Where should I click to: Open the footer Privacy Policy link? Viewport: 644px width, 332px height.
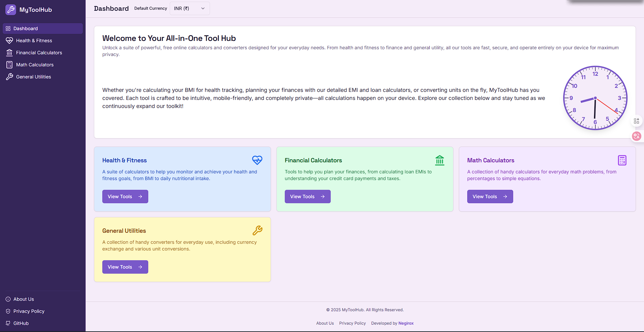click(352, 323)
